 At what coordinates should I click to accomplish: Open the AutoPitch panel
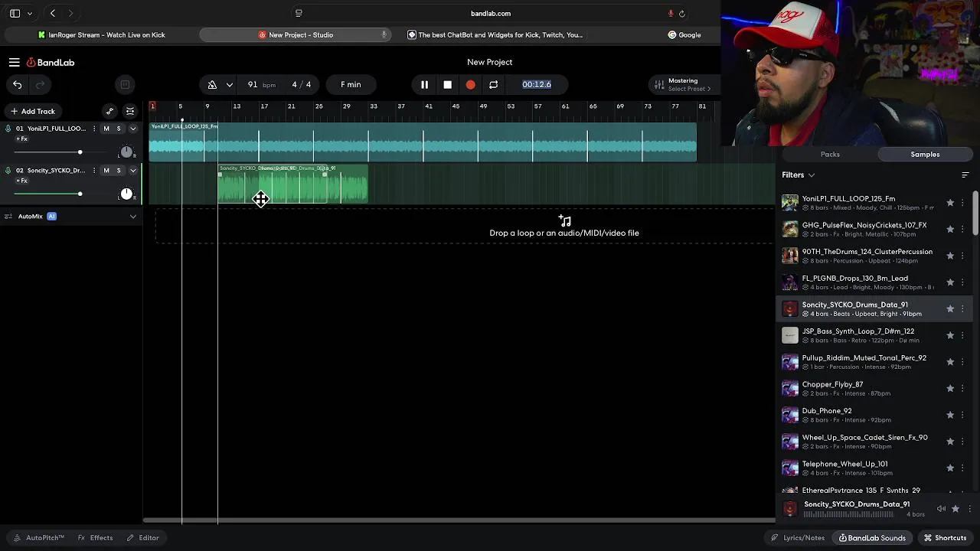40,538
